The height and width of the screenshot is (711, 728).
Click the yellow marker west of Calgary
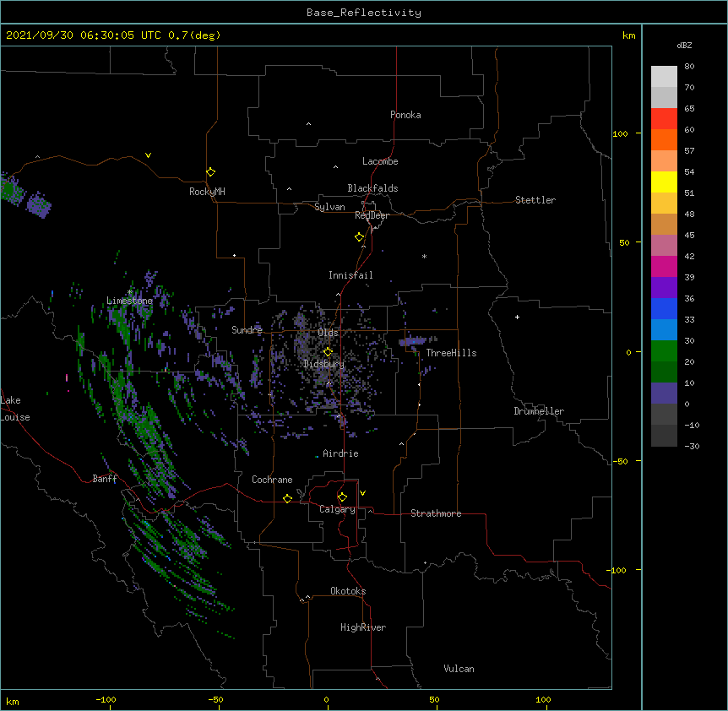click(x=287, y=498)
